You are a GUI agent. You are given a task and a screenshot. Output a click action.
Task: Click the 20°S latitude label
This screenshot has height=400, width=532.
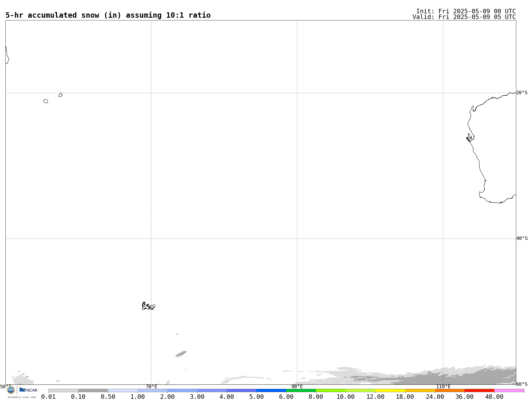(x=522, y=93)
